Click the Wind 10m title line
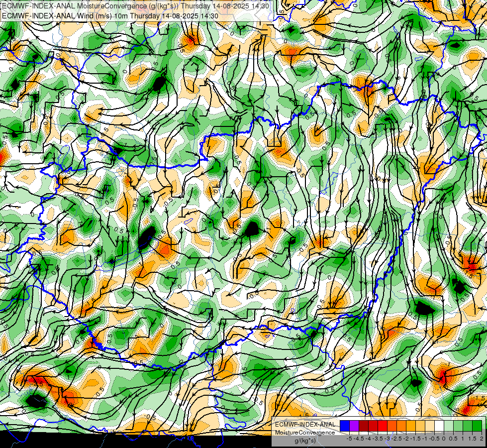Screen dimensions: 487x448 [110, 16]
